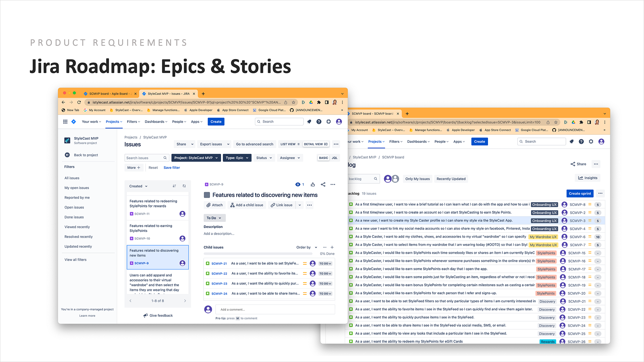Image resolution: width=644 pixels, height=362 pixels.
Task: Toggle watch eye icon on SCMVP-9
Action: 298,184
